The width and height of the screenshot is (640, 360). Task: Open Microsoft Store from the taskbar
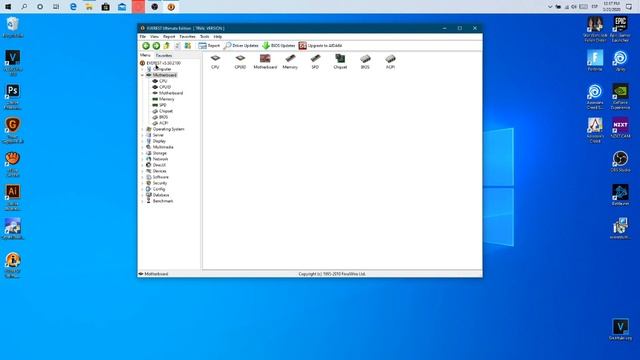105,7
